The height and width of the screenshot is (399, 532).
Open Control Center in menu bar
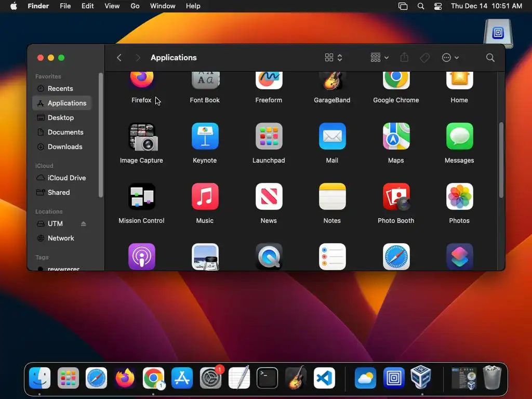coord(438,6)
